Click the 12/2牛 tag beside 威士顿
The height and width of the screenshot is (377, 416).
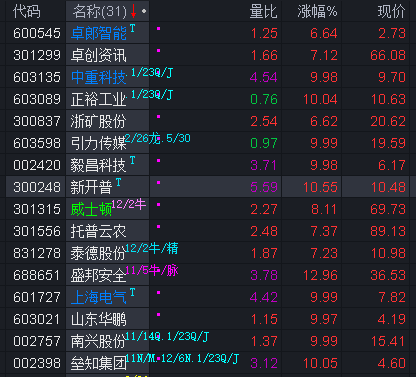pyautogui.click(x=129, y=204)
